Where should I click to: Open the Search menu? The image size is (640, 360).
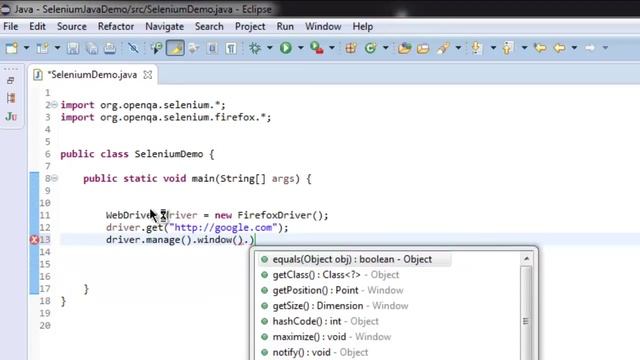click(209, 27)
